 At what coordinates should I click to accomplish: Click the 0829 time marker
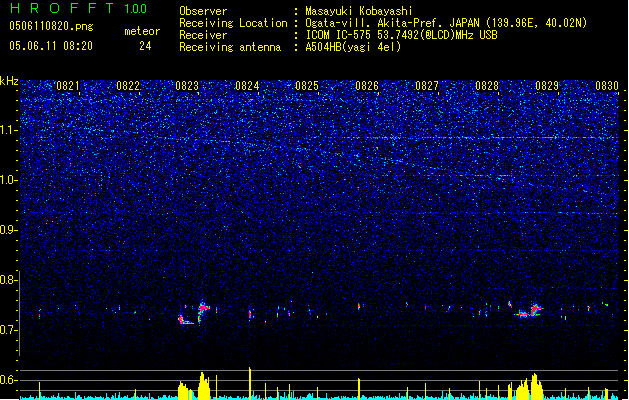pyautogui.click(x=547, y=86)
